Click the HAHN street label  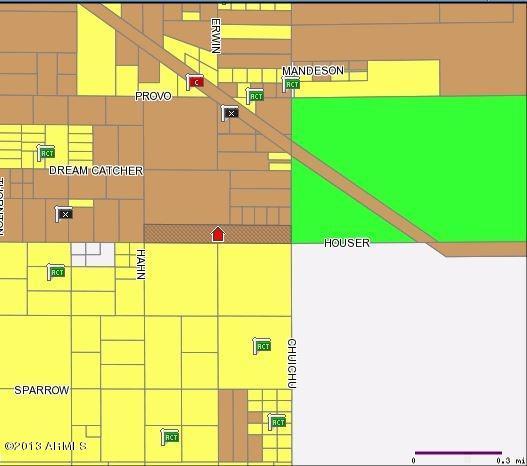pyautogui.click(x=140, y=264)
